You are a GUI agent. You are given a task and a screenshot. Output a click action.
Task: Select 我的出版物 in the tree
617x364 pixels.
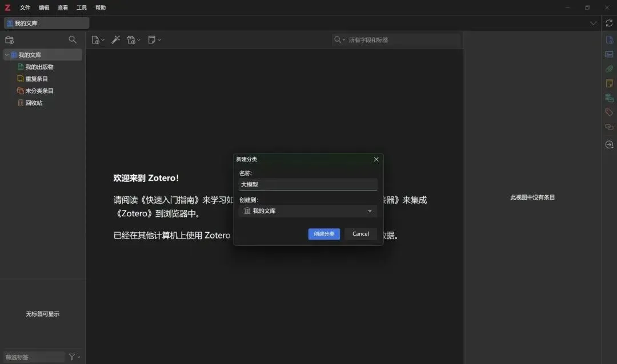point(39,67)
